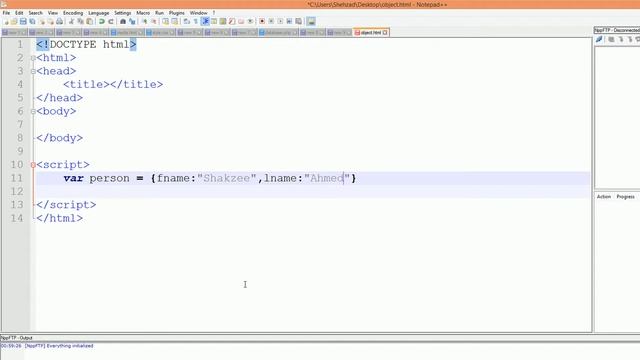Click the Open file toolbar icon
Image resolution: width=640 pixels, height=360 pixels.
point(14,21)
